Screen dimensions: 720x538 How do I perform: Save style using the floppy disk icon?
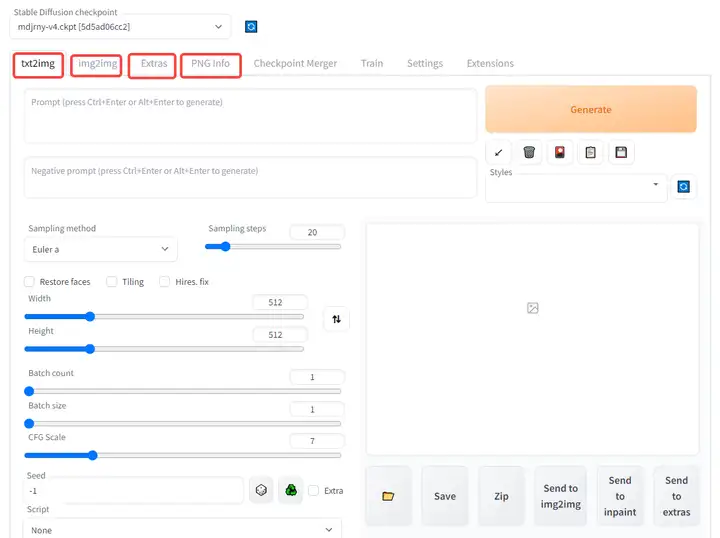point(621,152)
